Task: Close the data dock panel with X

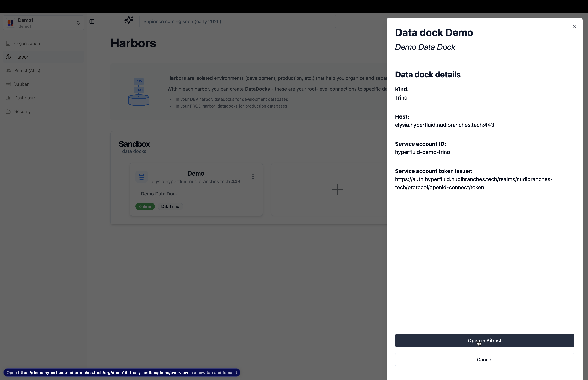Action: tap(574, 26)
